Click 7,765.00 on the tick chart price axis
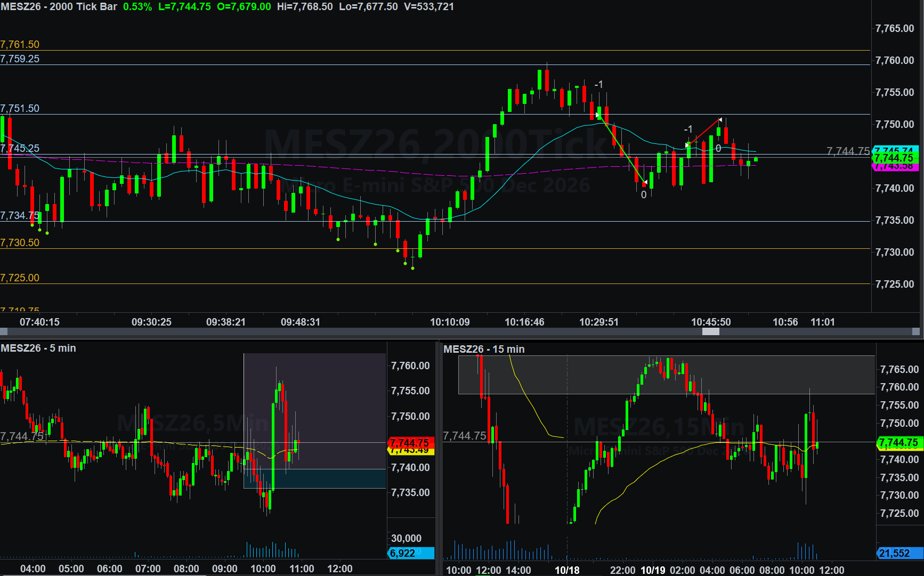 [x=895, y=28]
